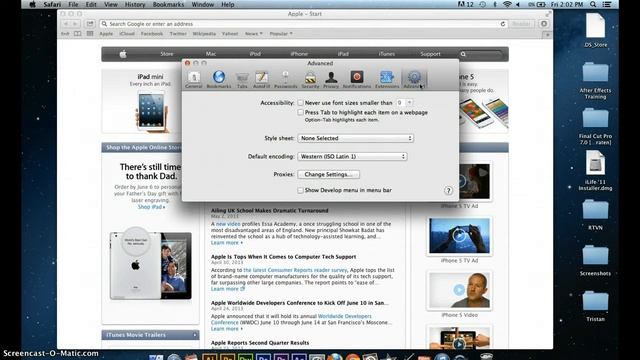The height and width of the screenshot is (360, 640).
Task: Open the File menu
Action: [73, 4]
